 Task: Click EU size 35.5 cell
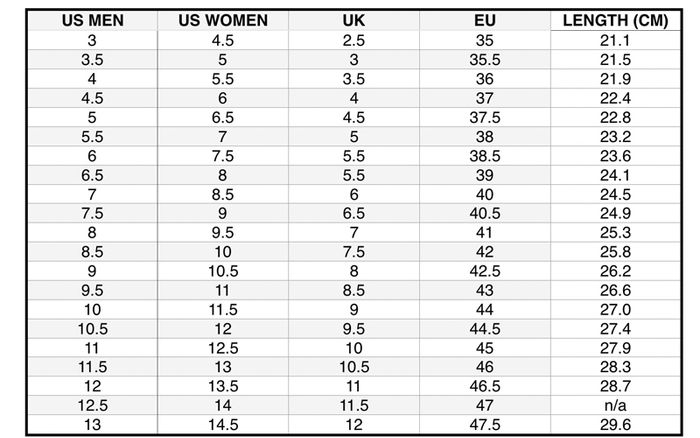(x=484, y=60)
